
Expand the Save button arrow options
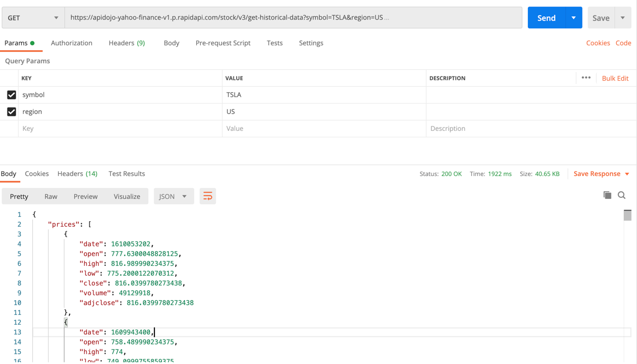[x=623, y=18]
